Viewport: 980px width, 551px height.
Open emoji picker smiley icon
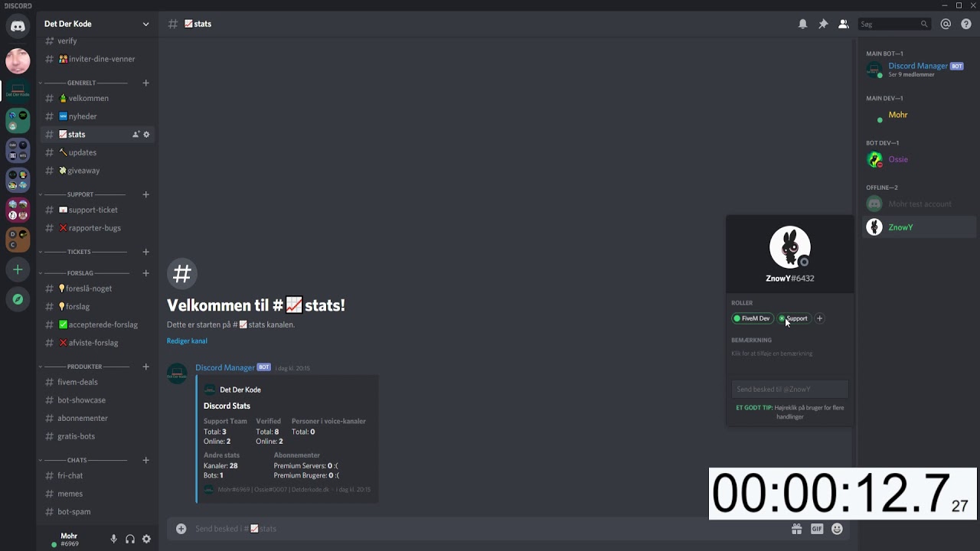tap(837, 529)
